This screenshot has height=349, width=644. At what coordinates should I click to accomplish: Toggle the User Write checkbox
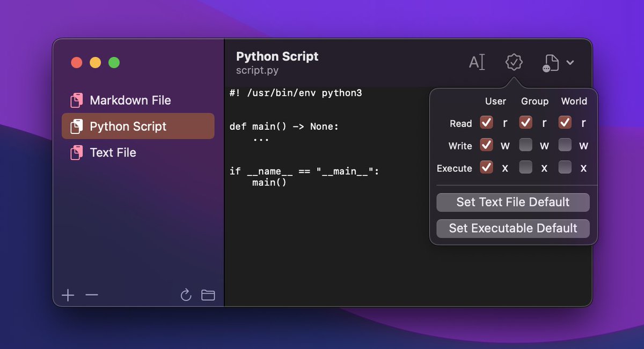pos(486,145)
